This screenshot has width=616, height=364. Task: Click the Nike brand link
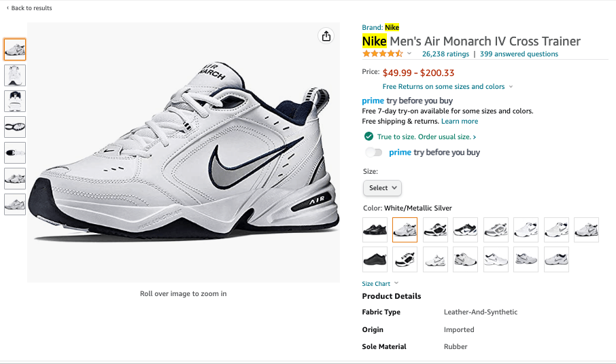coord(392,27)
